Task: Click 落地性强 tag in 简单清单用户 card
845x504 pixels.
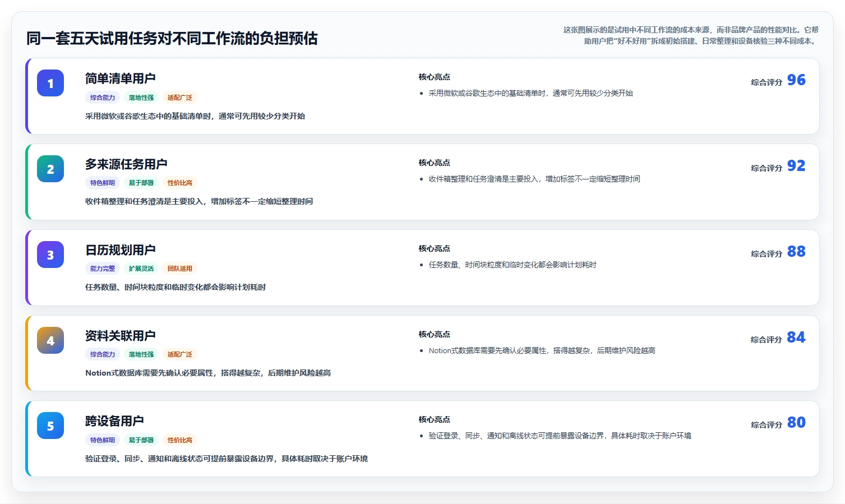Action: click(141, 98)
